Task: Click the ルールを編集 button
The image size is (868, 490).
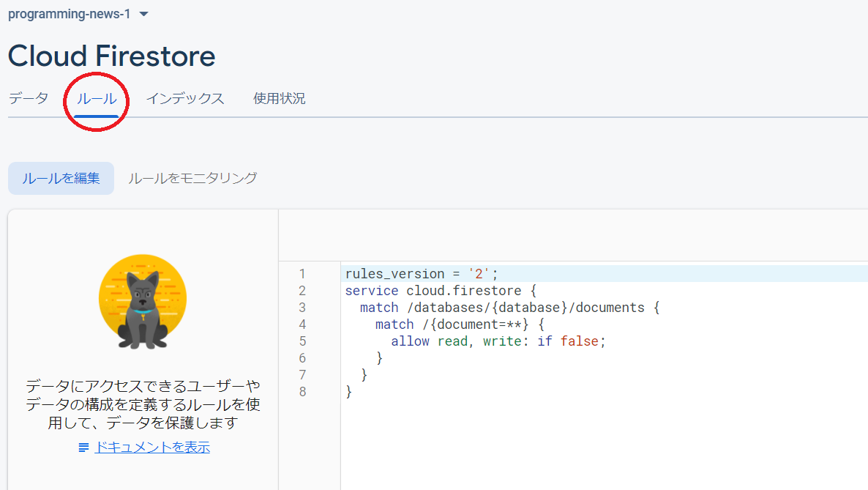Action: point(61,179)
